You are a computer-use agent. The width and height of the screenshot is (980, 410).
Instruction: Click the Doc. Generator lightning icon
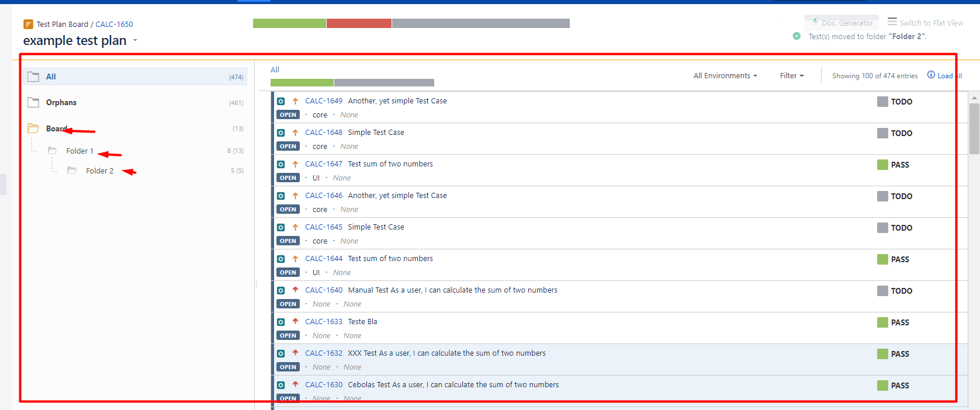(x=815, y=22)
